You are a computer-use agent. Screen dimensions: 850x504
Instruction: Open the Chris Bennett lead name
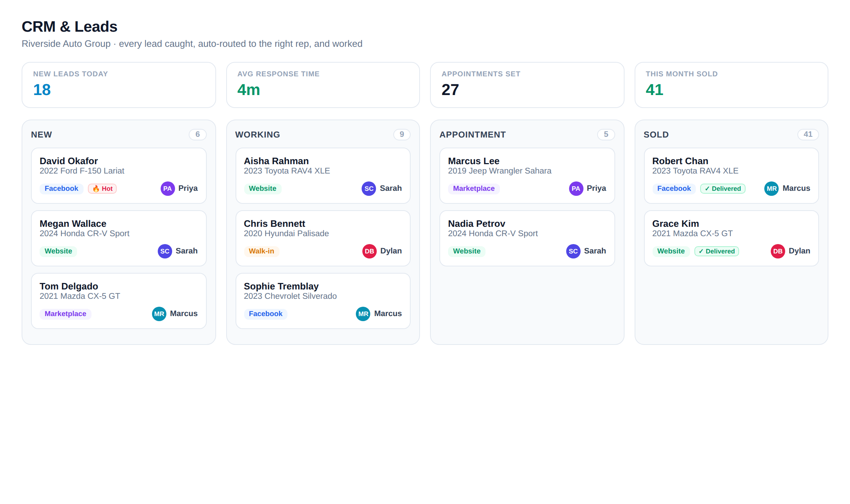tap(274, 224)
